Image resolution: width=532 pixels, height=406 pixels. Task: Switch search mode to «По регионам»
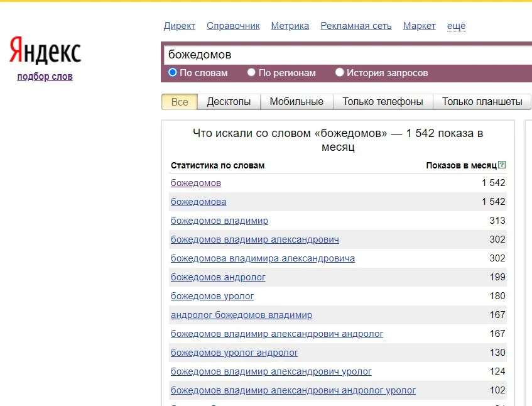click(x=251, y=72)
